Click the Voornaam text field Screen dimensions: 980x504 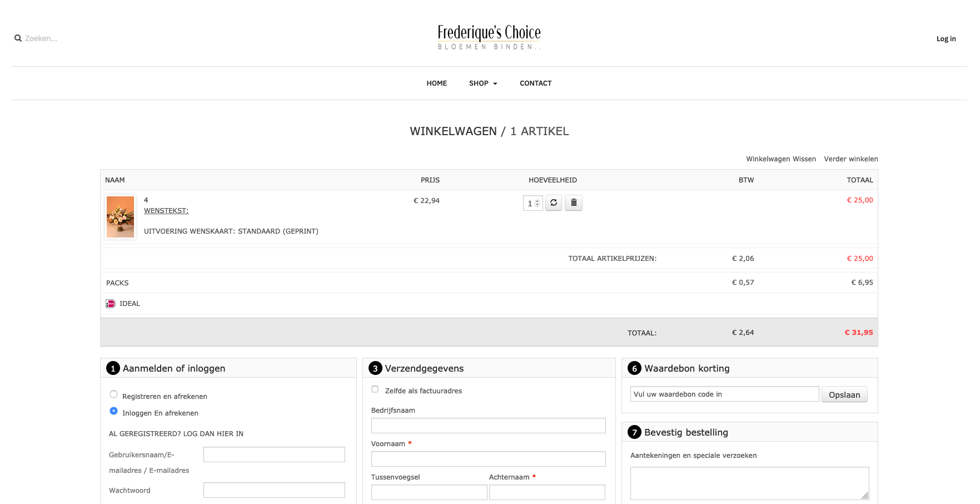click(x=488, y=459)
